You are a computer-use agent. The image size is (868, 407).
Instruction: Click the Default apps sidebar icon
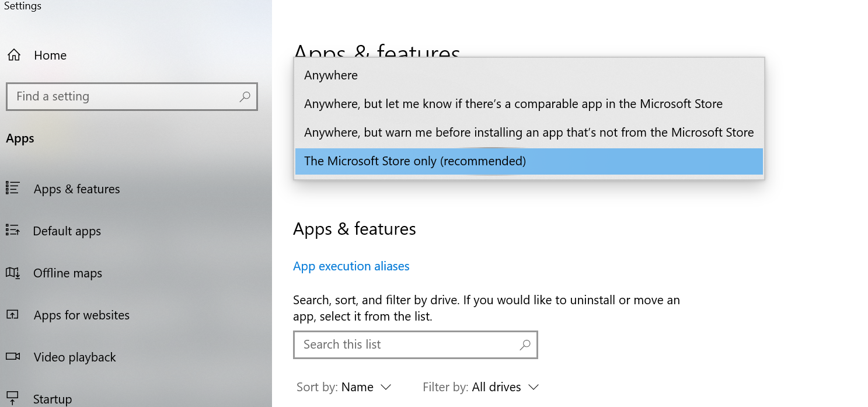tap(12, 230)
